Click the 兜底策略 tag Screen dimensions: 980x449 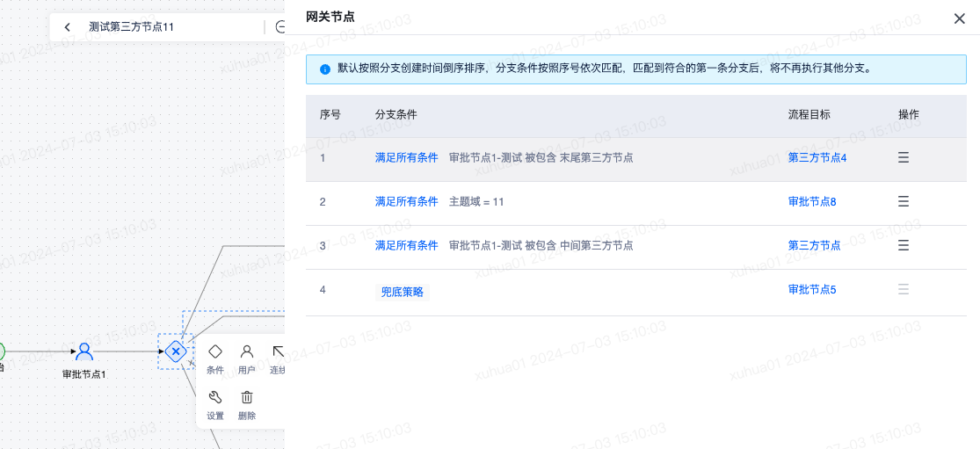[x=403, y=292]
